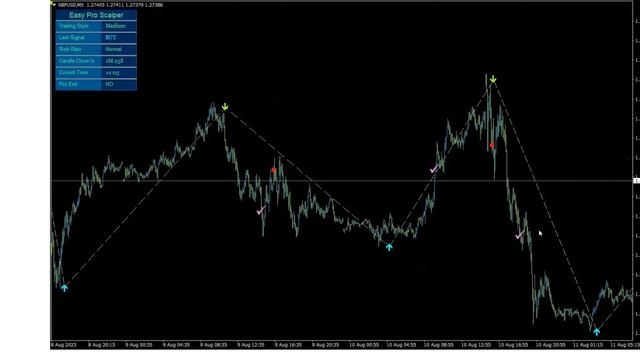Click the Trading Style label

[x=73, y=26]
